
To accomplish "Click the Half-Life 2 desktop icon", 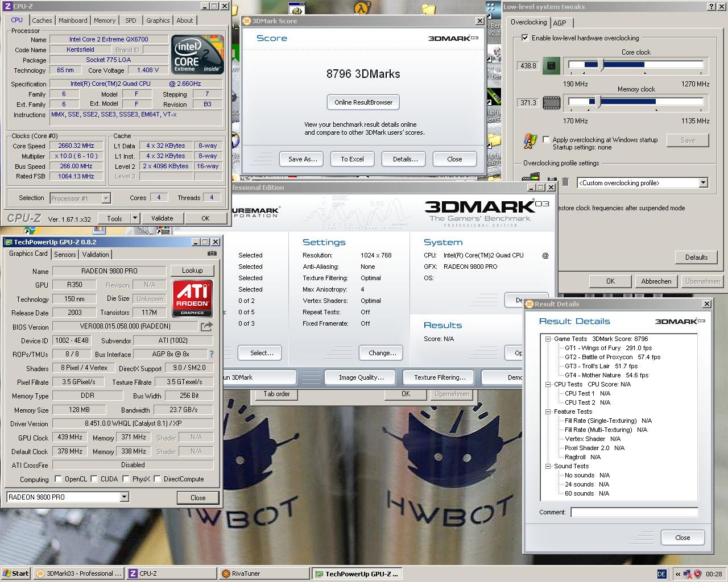I will 362,7.
